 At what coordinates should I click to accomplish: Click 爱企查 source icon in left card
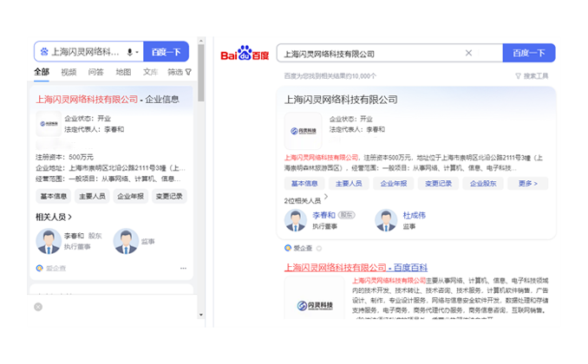click(39, 268)
